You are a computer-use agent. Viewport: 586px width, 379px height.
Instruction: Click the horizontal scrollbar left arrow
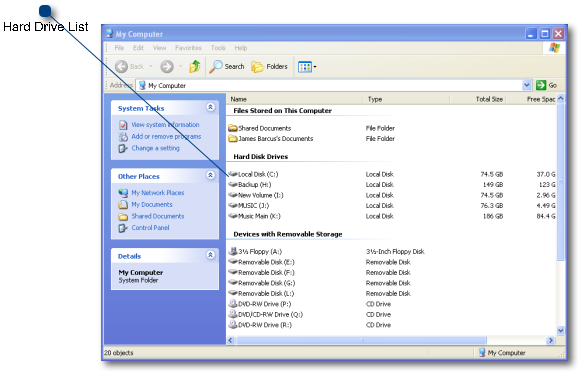point(231,340)
